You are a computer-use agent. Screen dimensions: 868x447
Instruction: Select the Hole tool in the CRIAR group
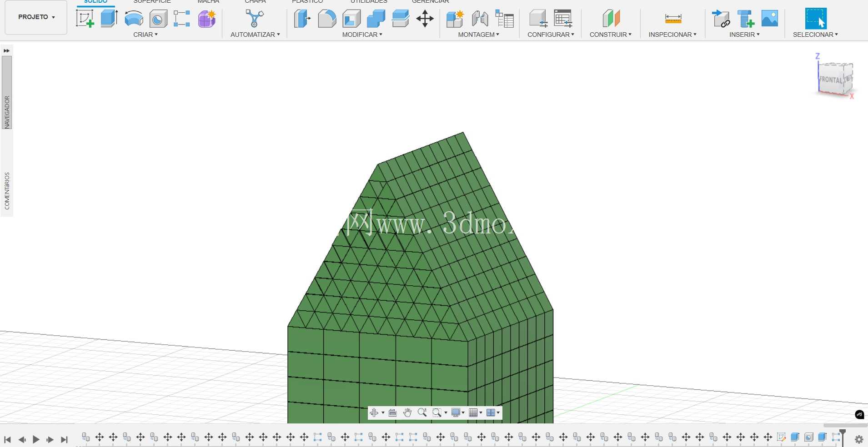158,19
